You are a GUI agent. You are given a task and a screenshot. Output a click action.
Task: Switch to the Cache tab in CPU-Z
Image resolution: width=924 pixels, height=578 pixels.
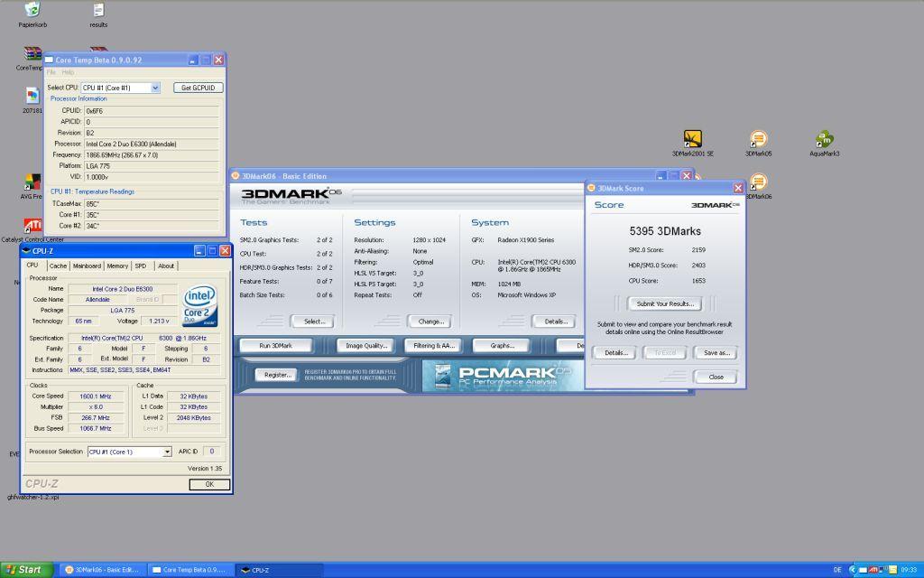[x=58, y=266]
